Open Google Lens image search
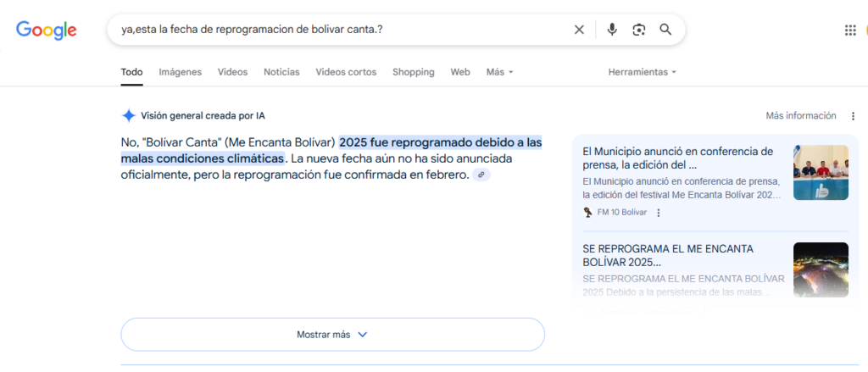This screenshot has height=372, width=868. (639, 30)
